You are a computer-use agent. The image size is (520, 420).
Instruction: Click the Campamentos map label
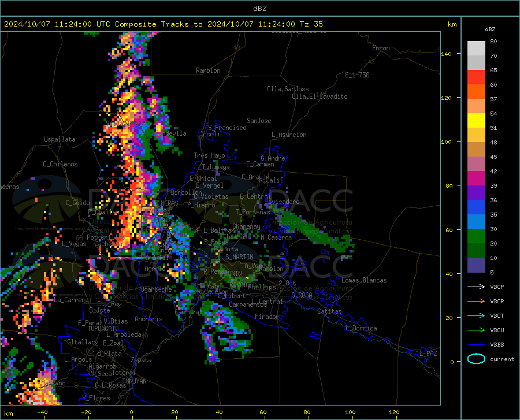248,304
